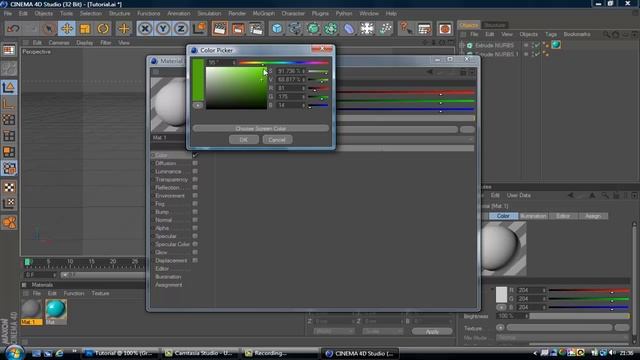Switch to Camtasia Studio taskbar item
Screen dimensions: 640x360
199,353
